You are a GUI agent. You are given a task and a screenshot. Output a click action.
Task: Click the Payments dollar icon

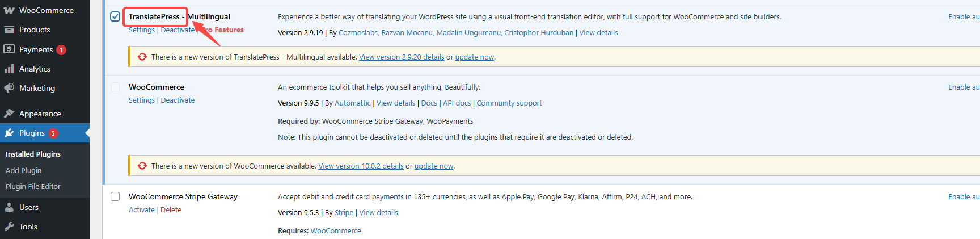click(x=9, y=49)
